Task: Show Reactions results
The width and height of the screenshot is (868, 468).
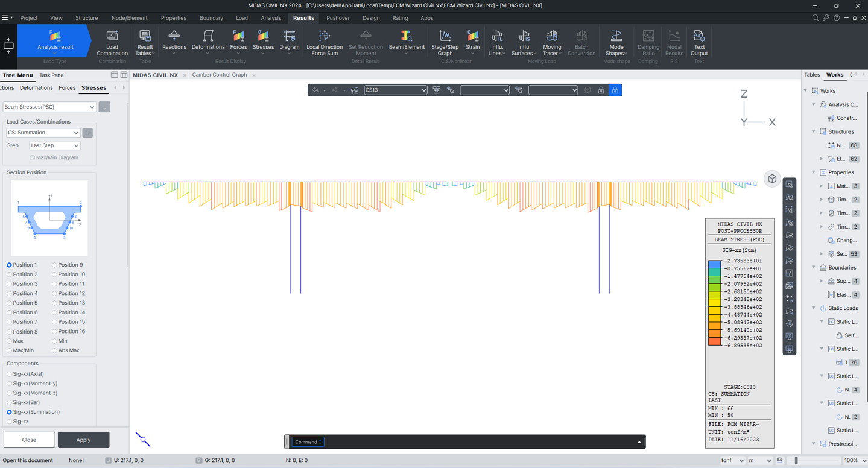Action: coord(174,42)
